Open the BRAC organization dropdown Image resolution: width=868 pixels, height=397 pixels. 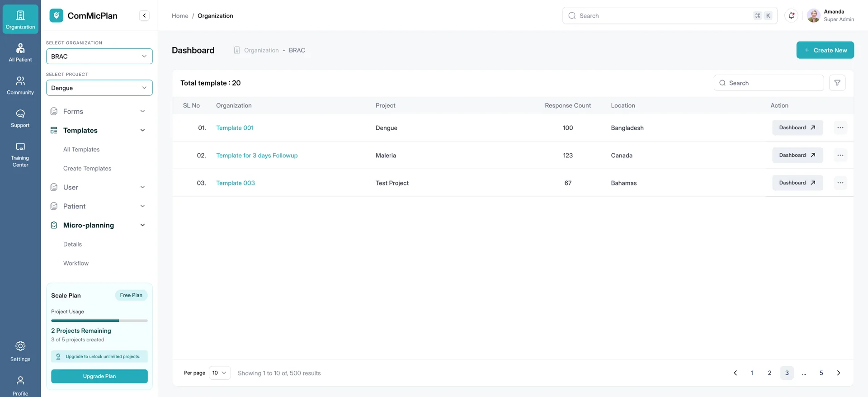(99, 57)
